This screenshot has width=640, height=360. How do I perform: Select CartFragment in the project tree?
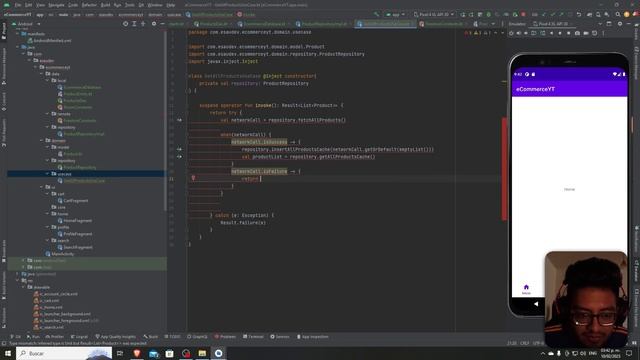click(x=73, y=201)
